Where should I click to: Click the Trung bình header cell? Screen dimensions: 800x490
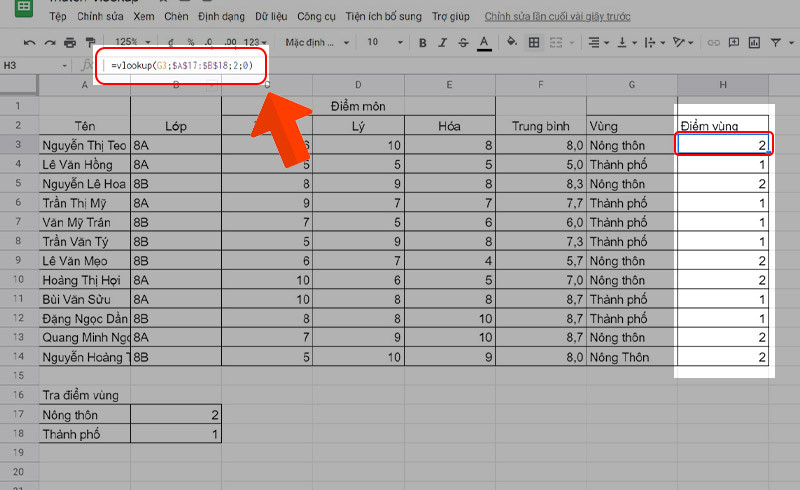pyautogui.click(x=541, y=126)
